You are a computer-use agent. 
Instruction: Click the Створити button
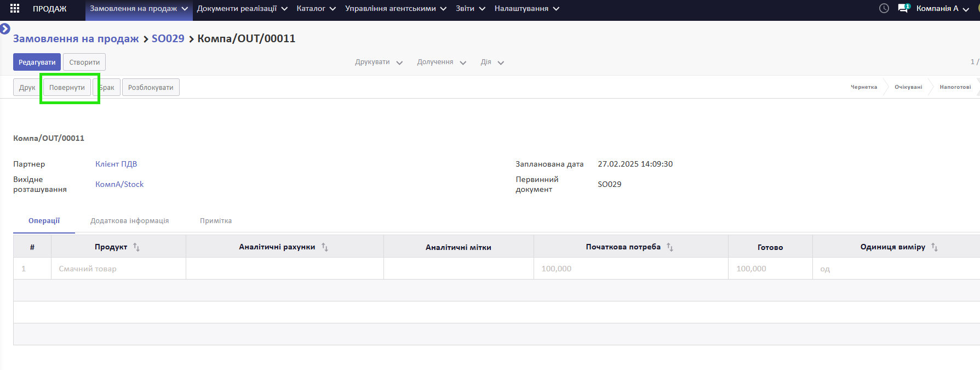point(84,62)
